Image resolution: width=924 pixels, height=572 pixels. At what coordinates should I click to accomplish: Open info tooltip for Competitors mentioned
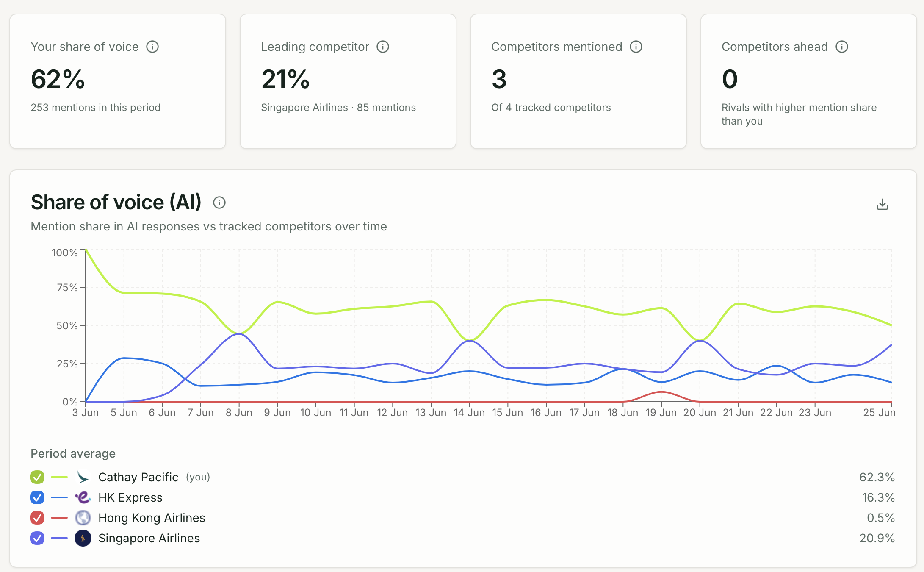coord(636,47)
